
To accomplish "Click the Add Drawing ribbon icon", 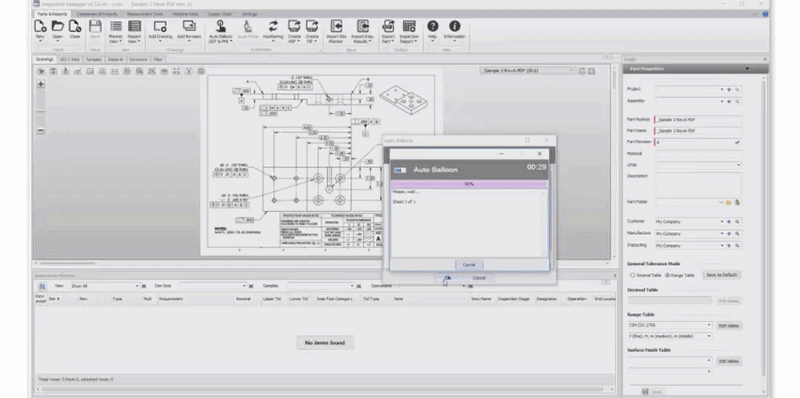I will (x=160, y=30).
